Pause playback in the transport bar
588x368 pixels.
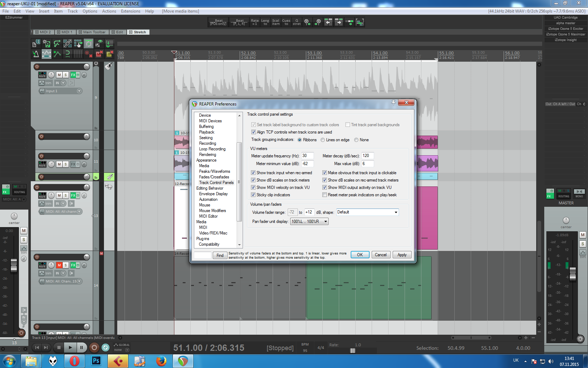[x=82, y=347]
